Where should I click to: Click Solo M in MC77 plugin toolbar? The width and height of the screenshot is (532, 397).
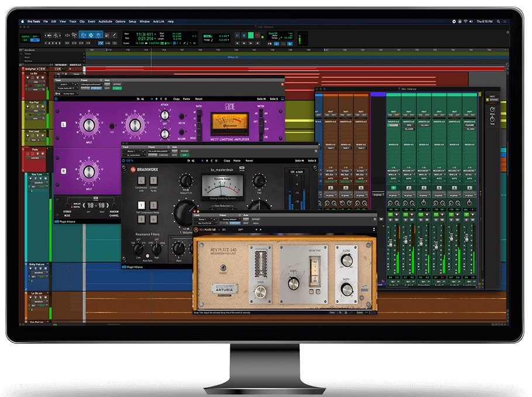(x=261, y=99)
